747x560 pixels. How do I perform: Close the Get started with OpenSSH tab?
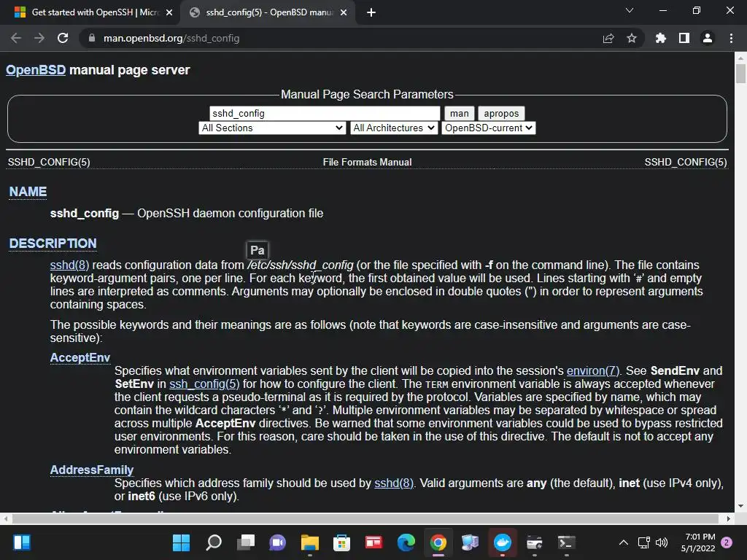pyautogui.click(x=169, y=12)
